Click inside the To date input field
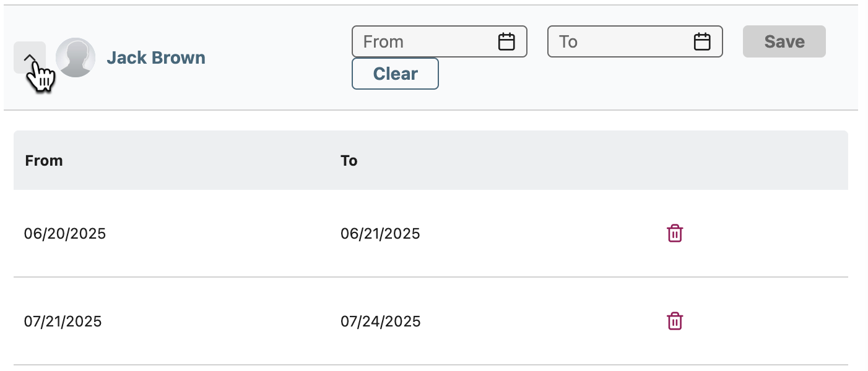The image size is (868, 371). (x=635, y=41)
